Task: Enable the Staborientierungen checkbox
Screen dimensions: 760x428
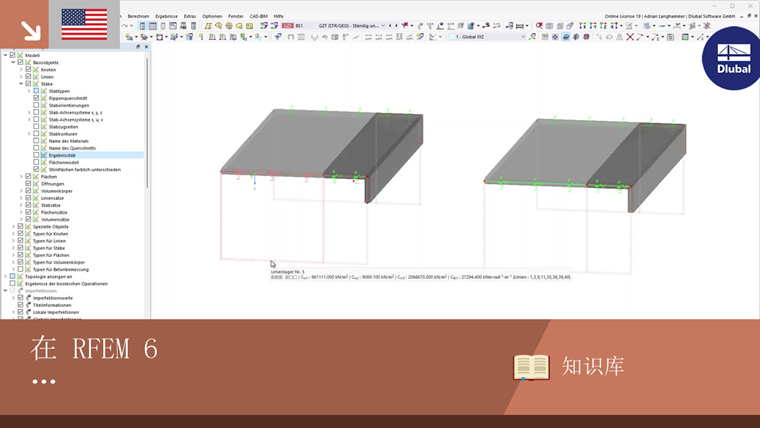Action: coord(36,105)
